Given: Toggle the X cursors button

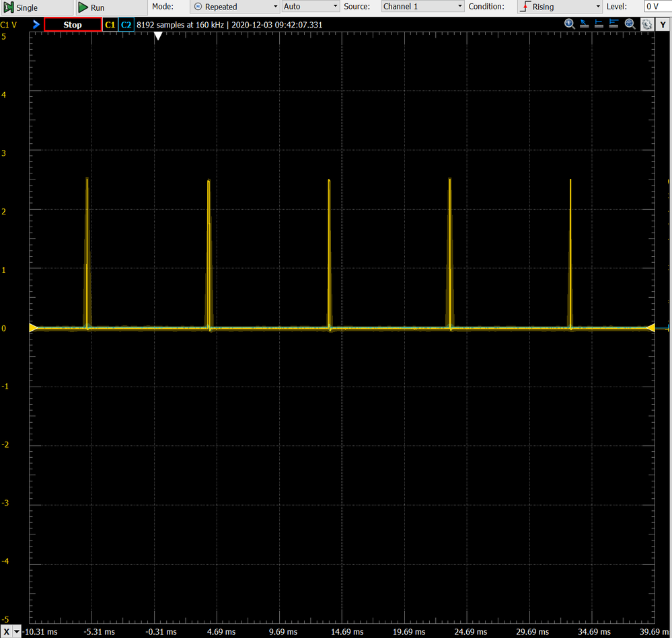Looking at the screenshot, I should [7, 631].
